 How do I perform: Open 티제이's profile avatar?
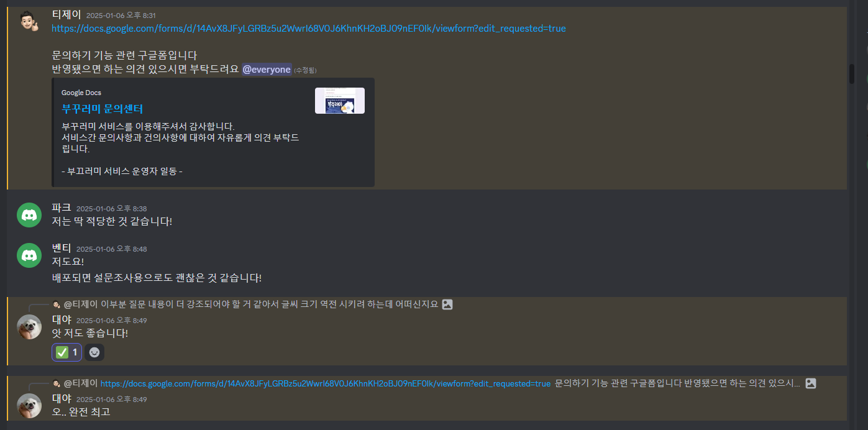tap(29, 22)
